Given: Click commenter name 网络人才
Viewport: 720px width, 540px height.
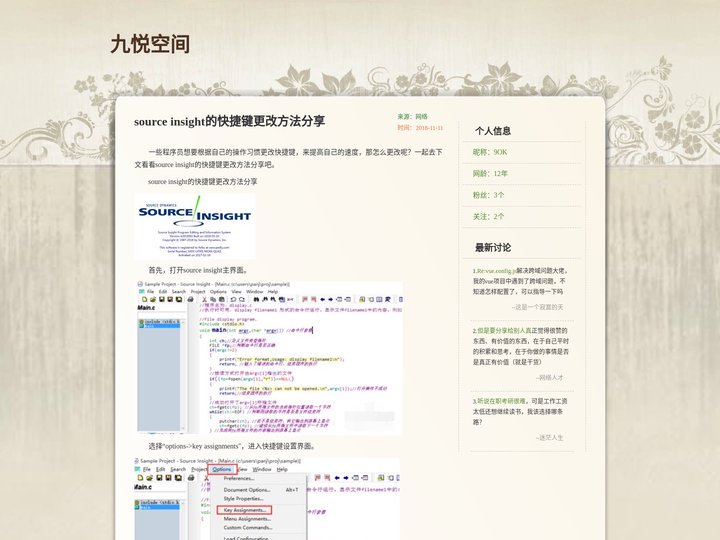Looking at the screenshot, I should point(549,377).
